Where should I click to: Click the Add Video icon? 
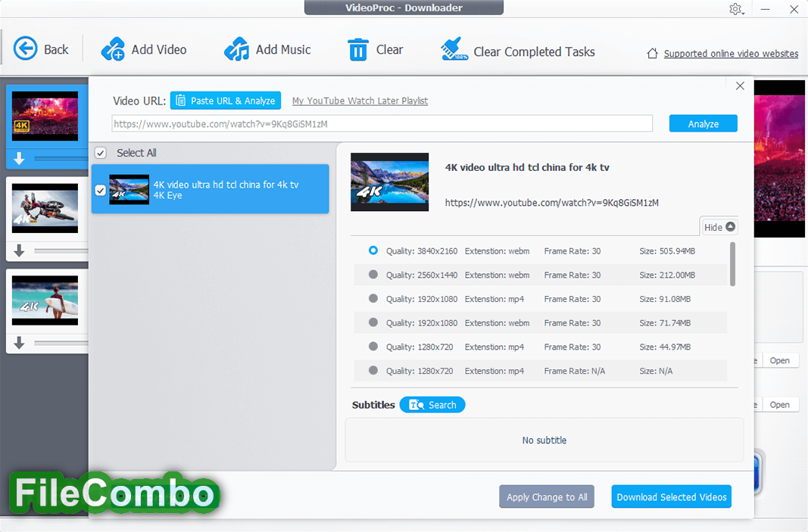(113, 49)
